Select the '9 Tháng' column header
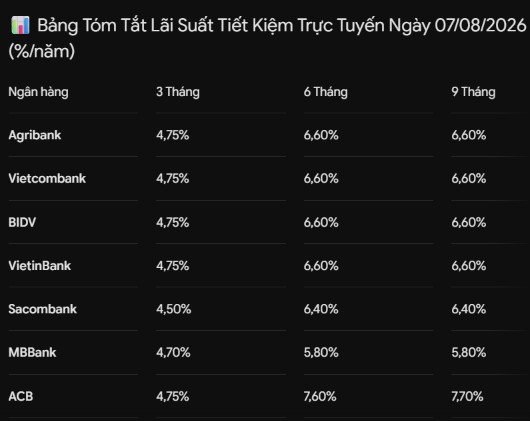530x421 pixels. click(x=473, y=92)
